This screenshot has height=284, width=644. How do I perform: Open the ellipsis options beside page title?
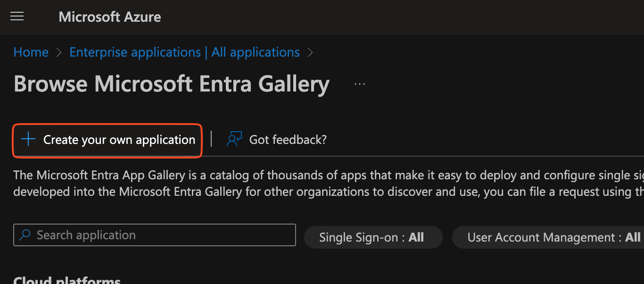(x=360, y=84)
